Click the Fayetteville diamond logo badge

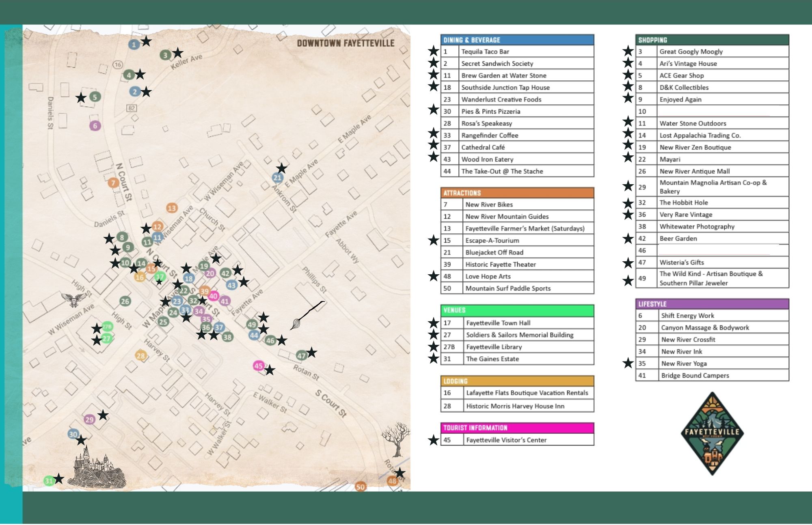[712, 433]
